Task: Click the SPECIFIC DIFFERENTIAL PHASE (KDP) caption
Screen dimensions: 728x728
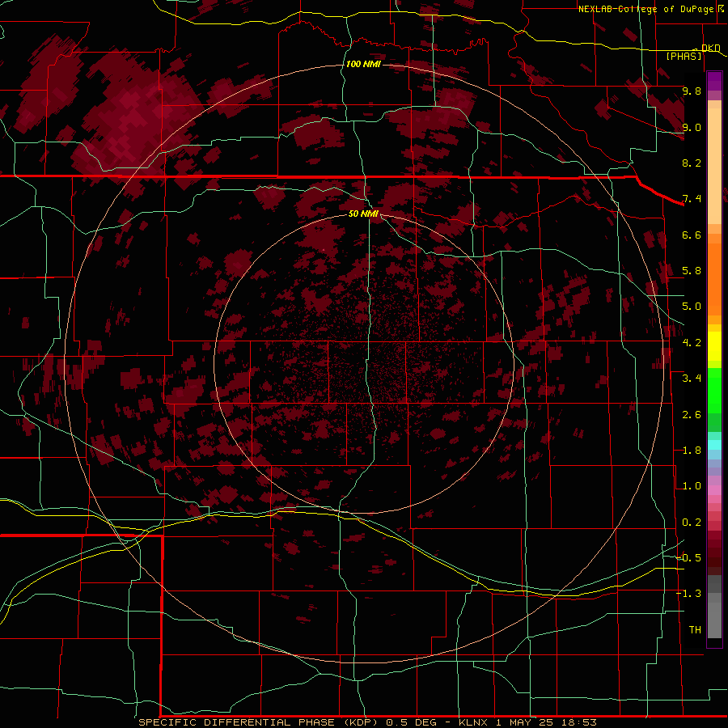Action: click(x=256, y=722)
